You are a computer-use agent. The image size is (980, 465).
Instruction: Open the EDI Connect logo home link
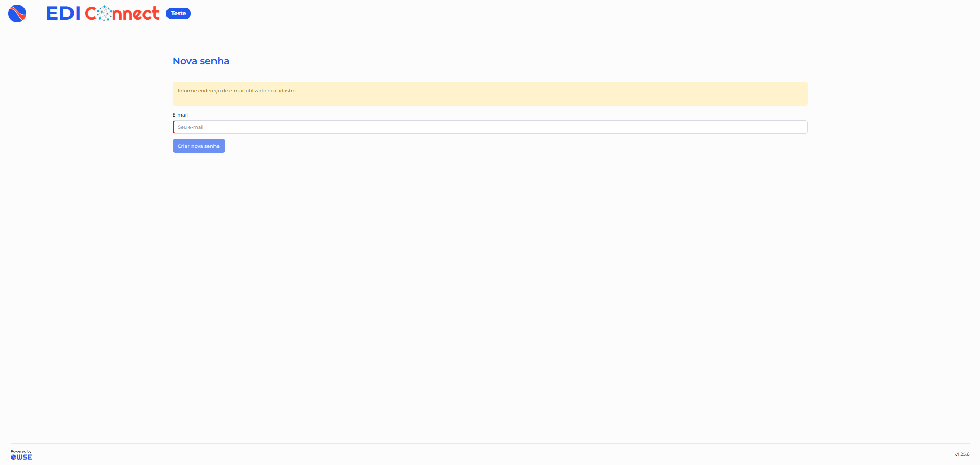tap(103, 13)
